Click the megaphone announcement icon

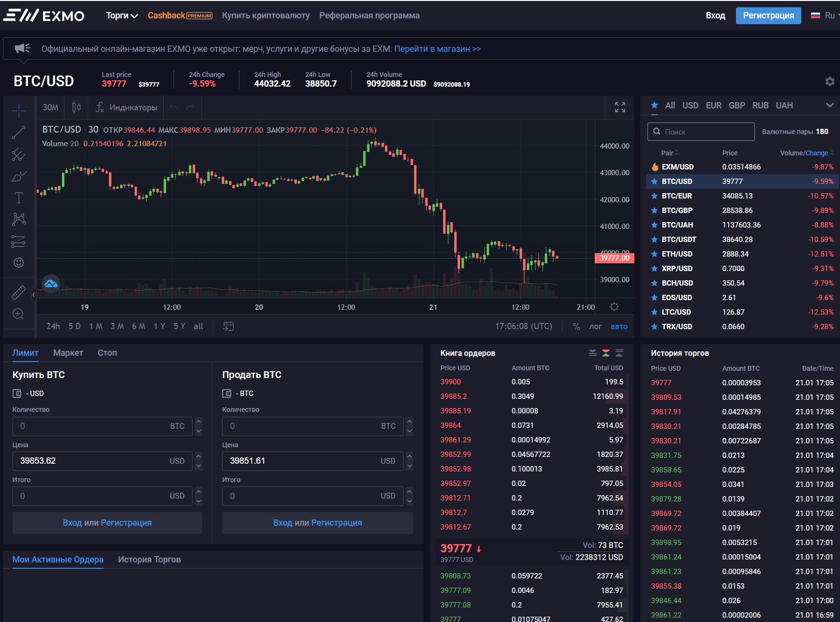click(x=22, y=48)
